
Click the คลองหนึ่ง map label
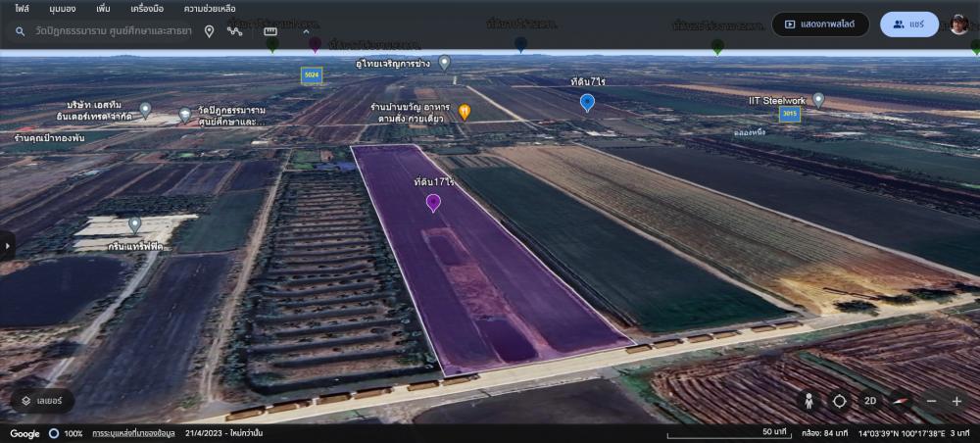coord(750,132)
